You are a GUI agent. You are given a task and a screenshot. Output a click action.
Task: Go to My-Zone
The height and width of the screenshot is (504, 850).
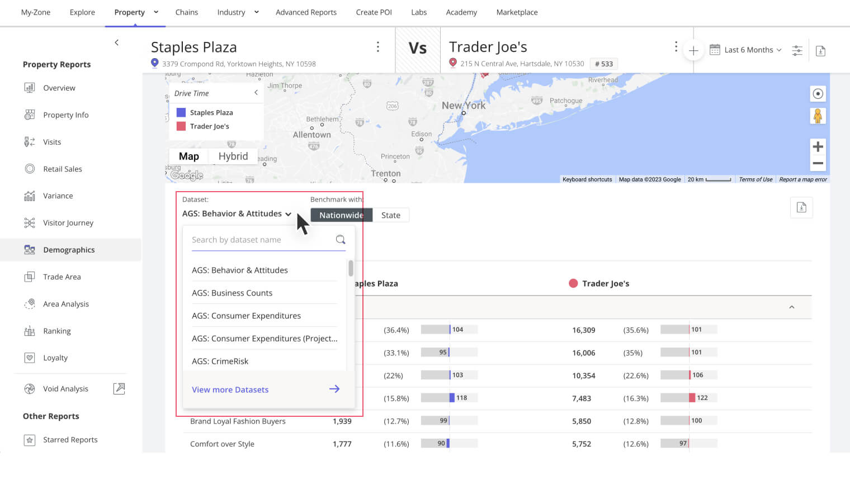pos(36,12)
